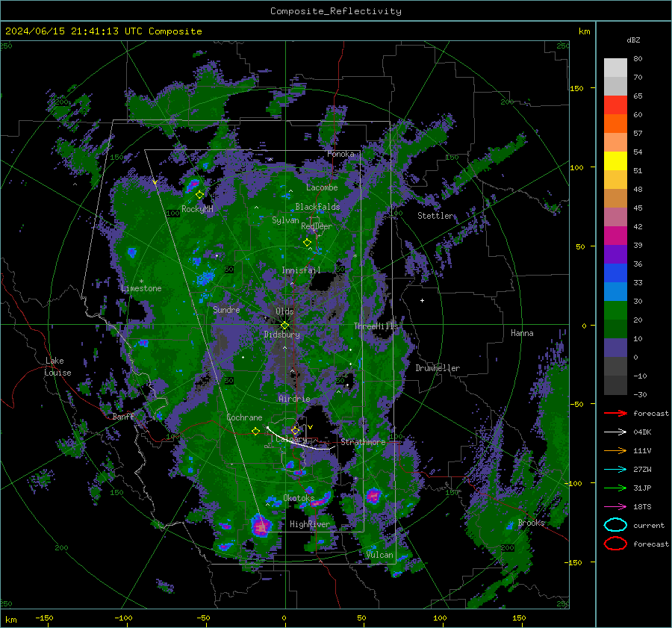Click the Composite_Reflectivity title
The height and width of the screenshot is (628, 672).
335,11
